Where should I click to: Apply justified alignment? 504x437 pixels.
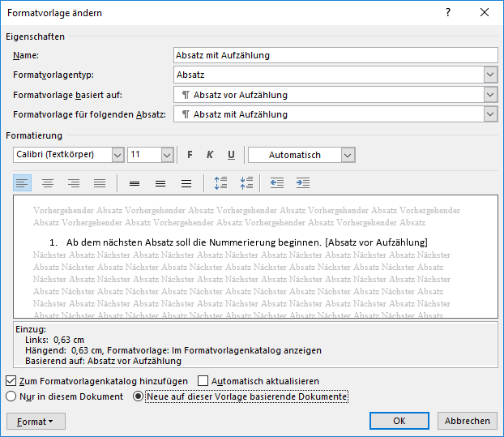click(x=100, y=183)
